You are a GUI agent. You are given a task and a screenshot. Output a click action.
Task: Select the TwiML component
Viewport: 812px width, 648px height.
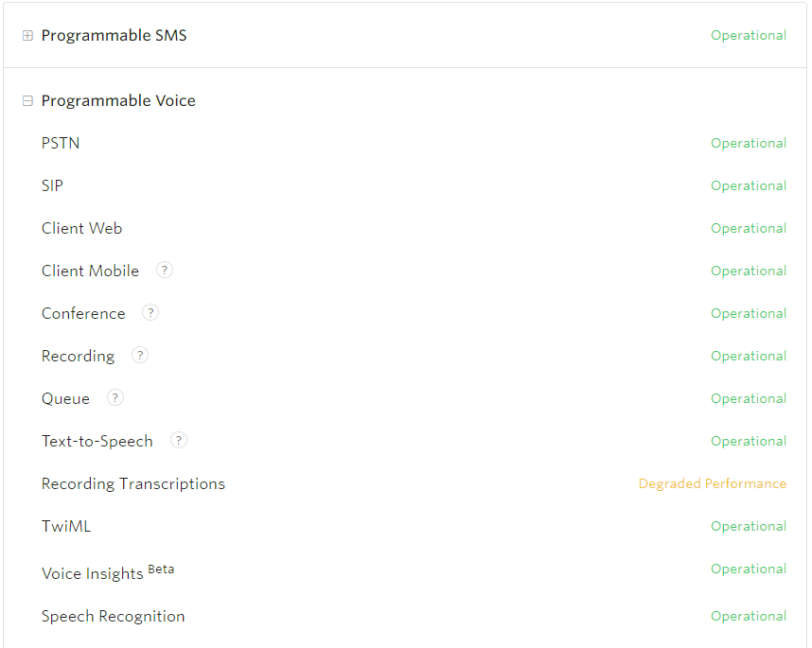[66, 526]
